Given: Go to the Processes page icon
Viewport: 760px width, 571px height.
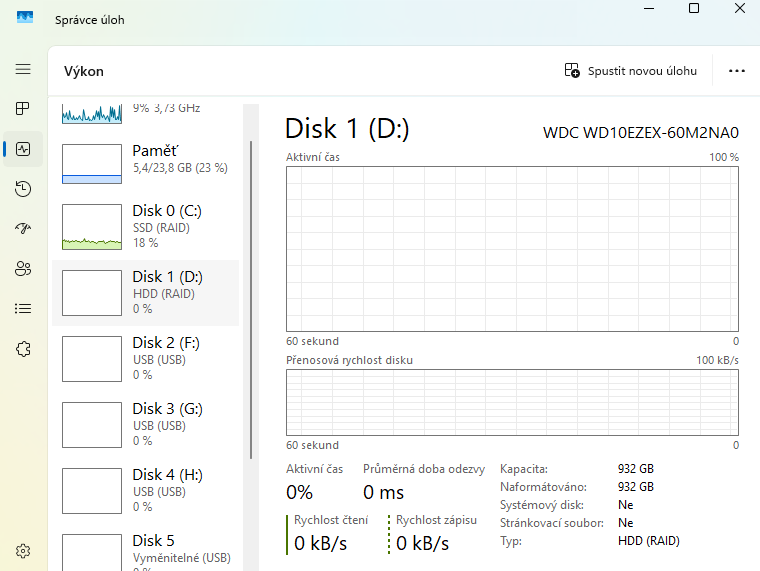Looking at the screenshot, I should (23, 109).
